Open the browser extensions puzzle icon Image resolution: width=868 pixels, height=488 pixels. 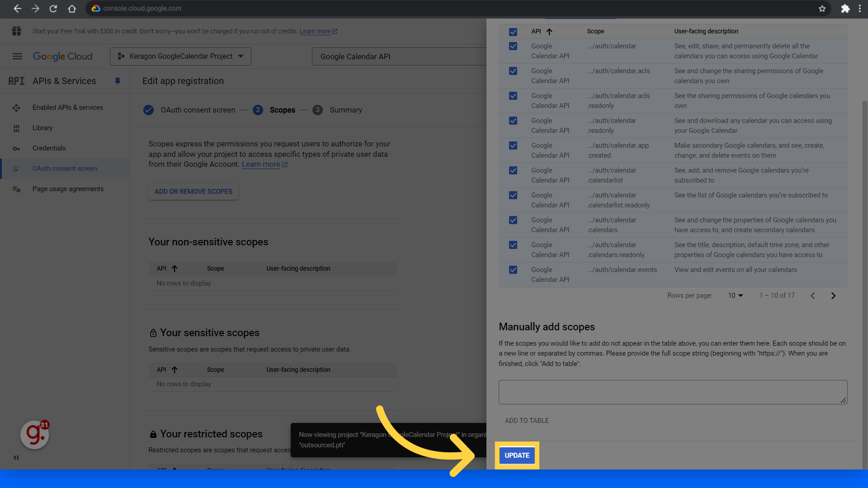(845, 9)
